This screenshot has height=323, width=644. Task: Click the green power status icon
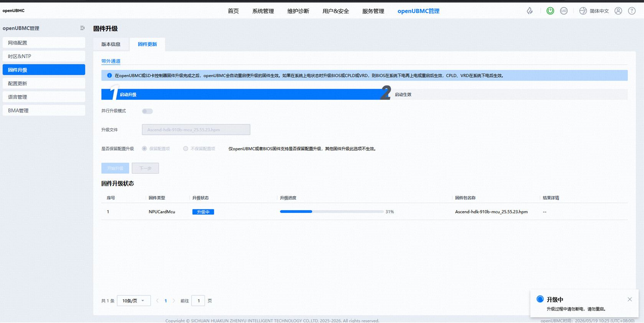point(550,11)
